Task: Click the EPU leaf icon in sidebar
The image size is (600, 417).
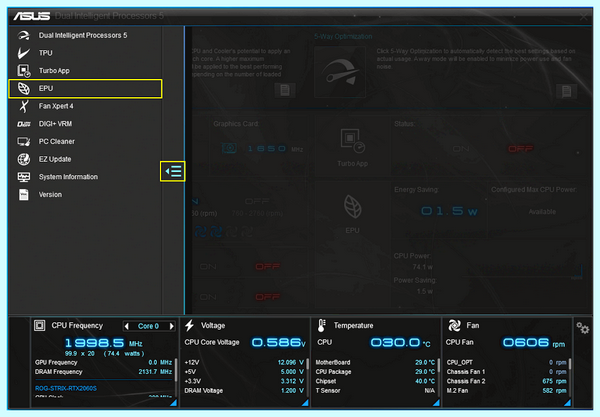Action: (x=24, y=88)
